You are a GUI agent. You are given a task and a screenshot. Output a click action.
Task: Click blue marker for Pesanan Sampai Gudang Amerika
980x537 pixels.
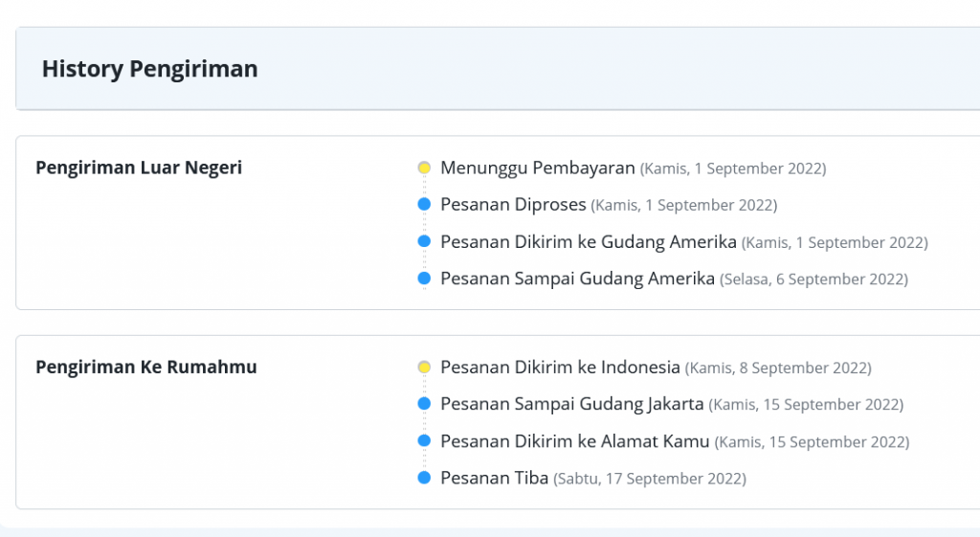(x=424, y=279)
